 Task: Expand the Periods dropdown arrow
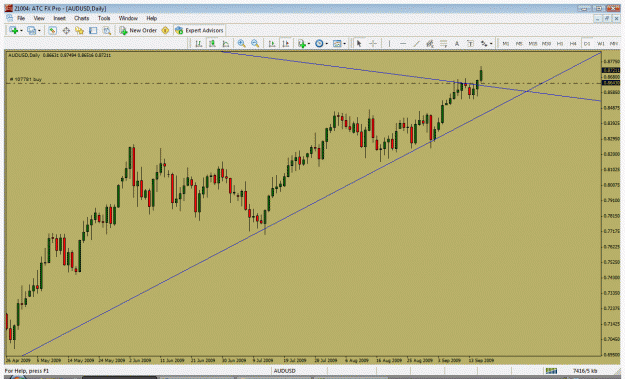326,44
